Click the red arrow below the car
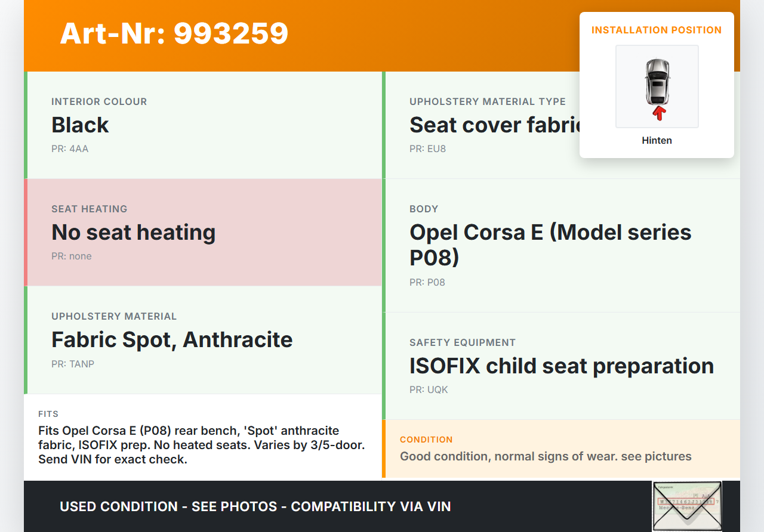The image size is (764, 532). [x=659, y=113]
